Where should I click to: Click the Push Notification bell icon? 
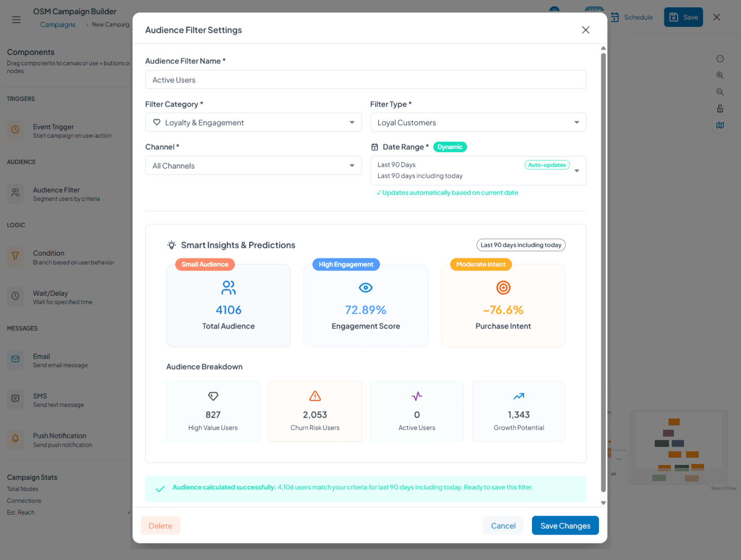coord(15,439)
